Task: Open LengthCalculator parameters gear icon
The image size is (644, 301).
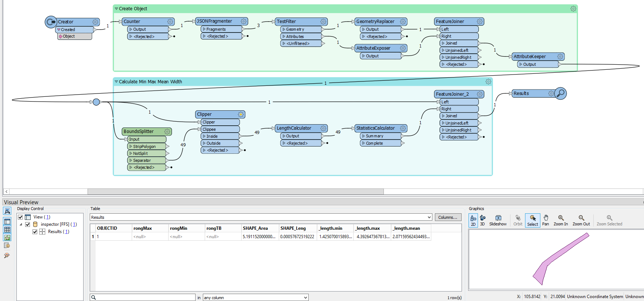Action: click(323, 128)
